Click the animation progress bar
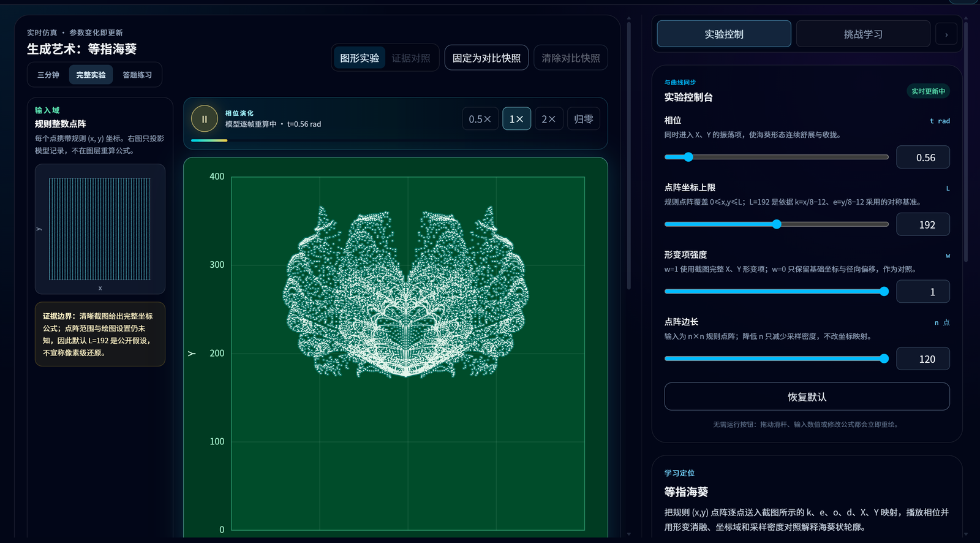The image size is (980, 543). click(396, 140)
